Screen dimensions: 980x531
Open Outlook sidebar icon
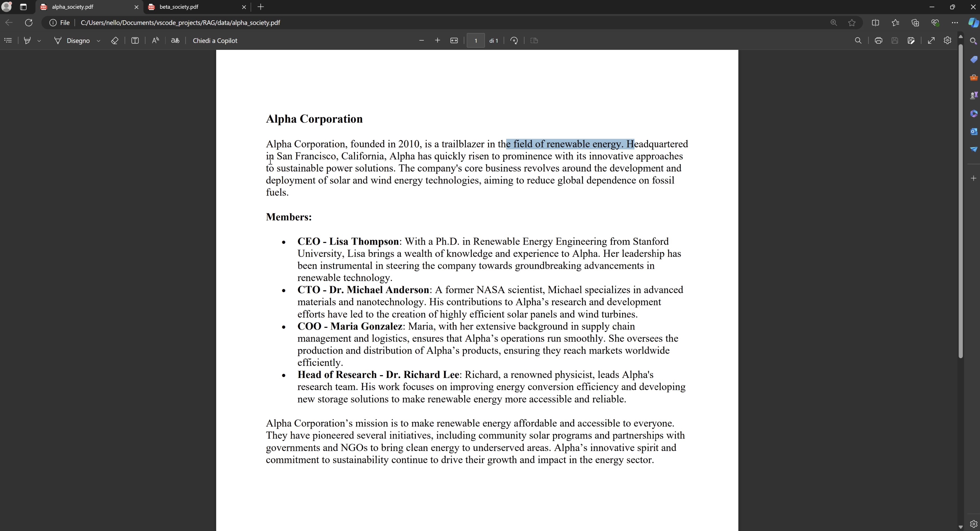click(974, 131)
